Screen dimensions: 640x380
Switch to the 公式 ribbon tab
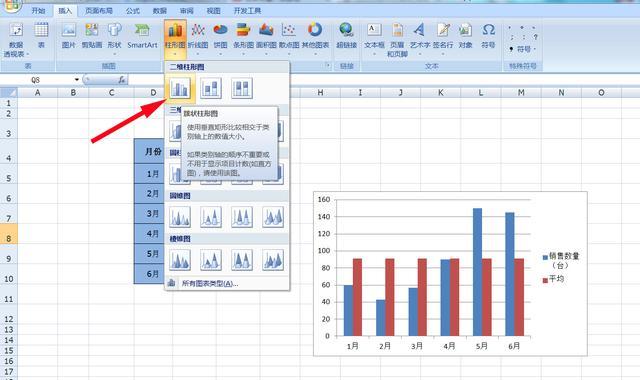click(133, 10)
